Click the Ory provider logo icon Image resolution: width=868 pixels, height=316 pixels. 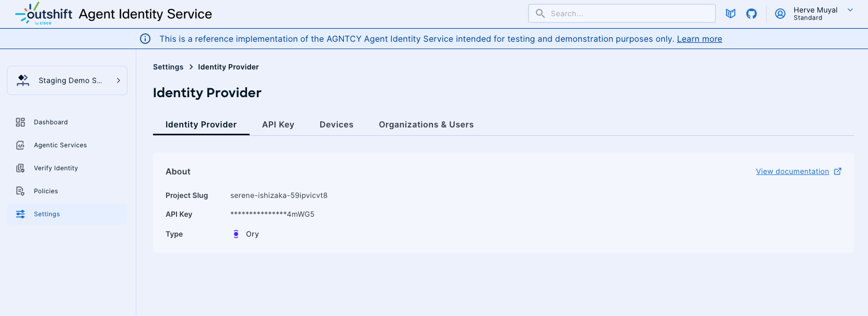point(236,234)
